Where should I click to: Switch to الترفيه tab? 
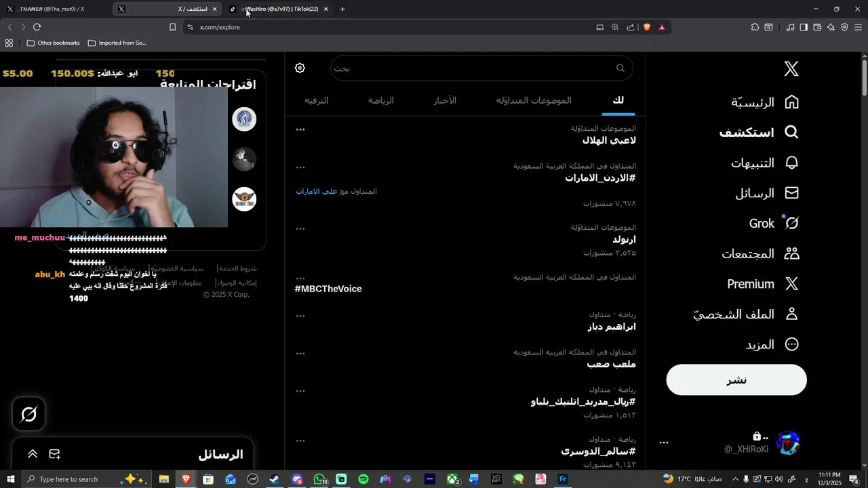pos(316,100)
